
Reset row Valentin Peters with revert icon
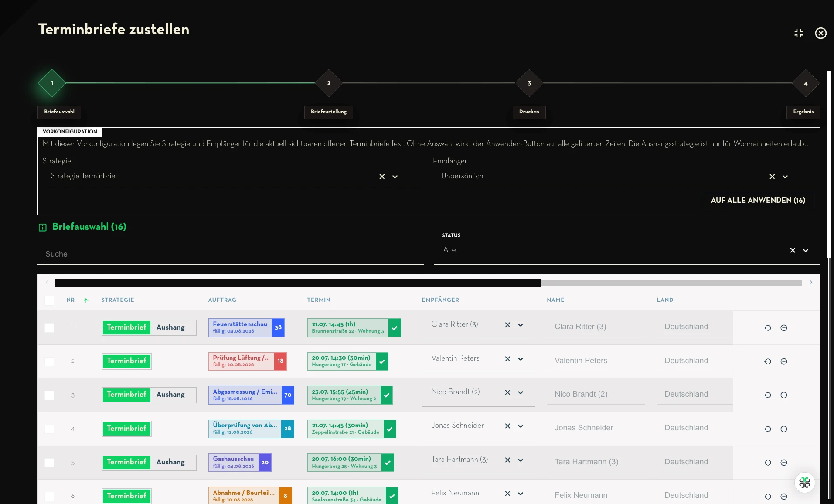[x=768, y=361]
